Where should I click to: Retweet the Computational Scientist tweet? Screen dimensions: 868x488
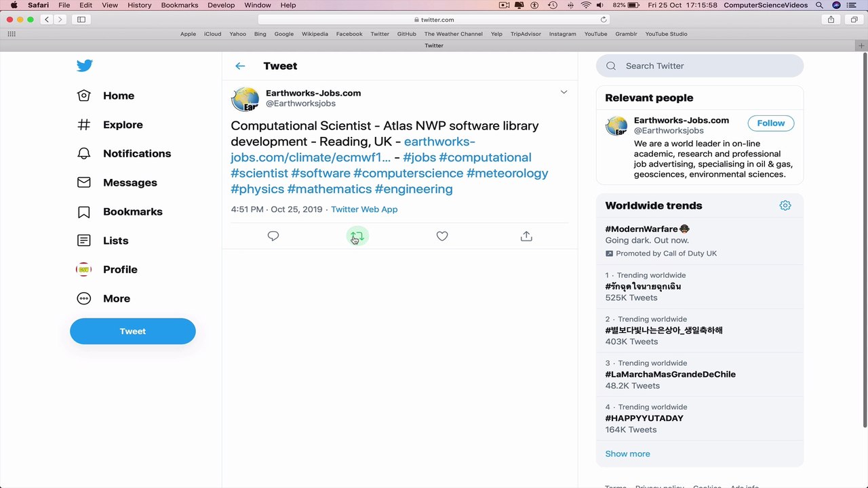[x=357, y=236]
